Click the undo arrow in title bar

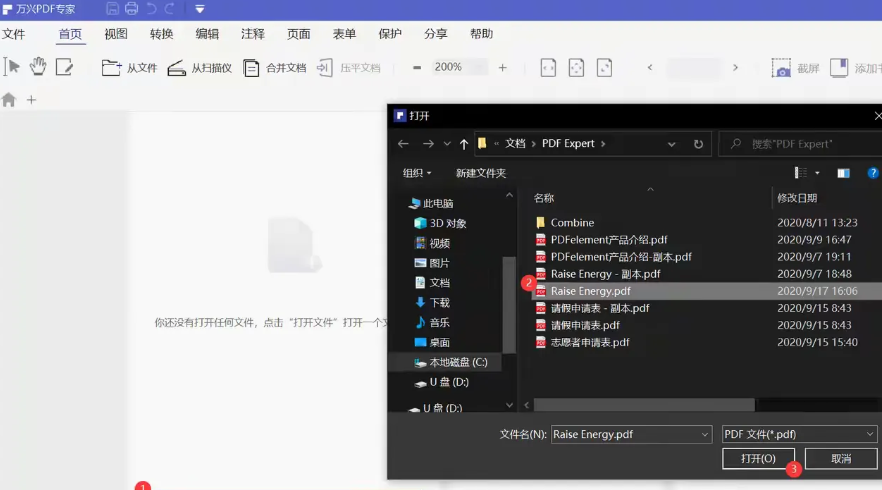[151, 8]
